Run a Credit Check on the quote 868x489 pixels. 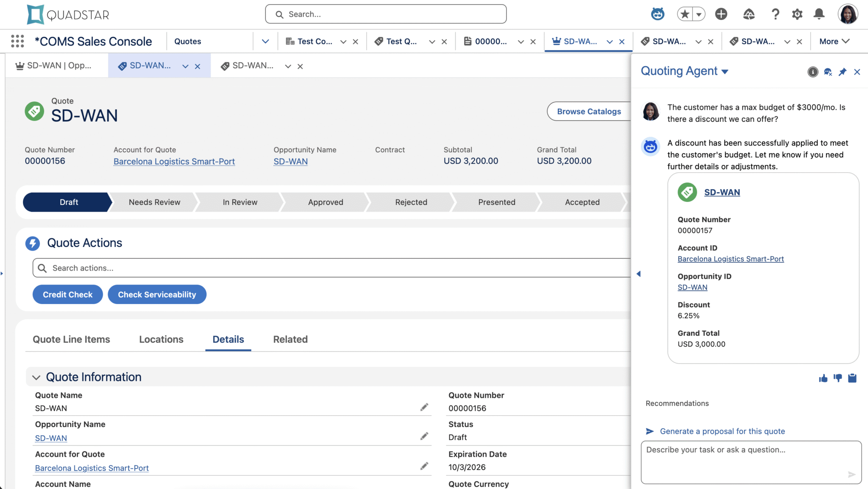[67, 294]
